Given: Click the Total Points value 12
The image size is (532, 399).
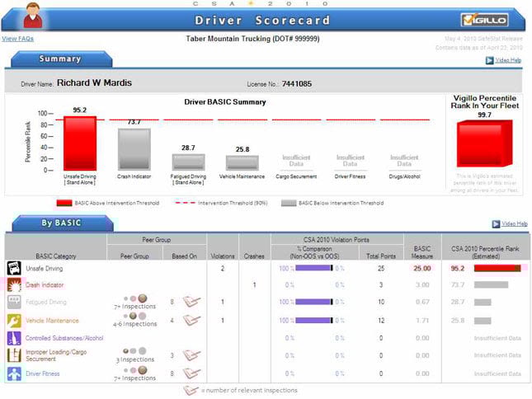Looking at the screenshot, I should point(381,321).
